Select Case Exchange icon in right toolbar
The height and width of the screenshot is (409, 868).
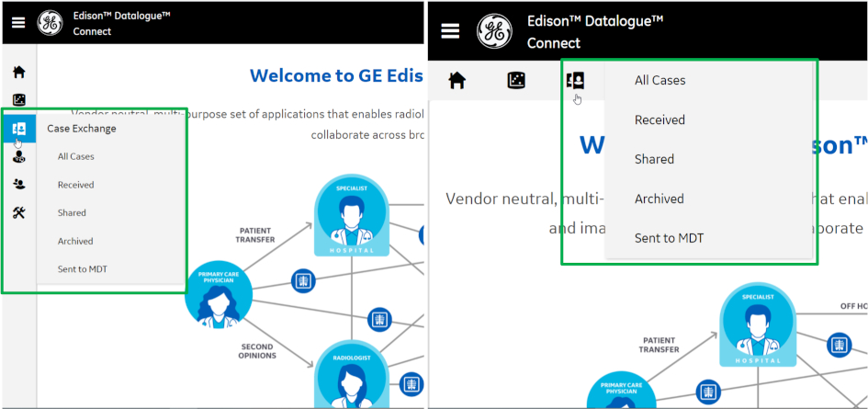(x=576, y=81)
